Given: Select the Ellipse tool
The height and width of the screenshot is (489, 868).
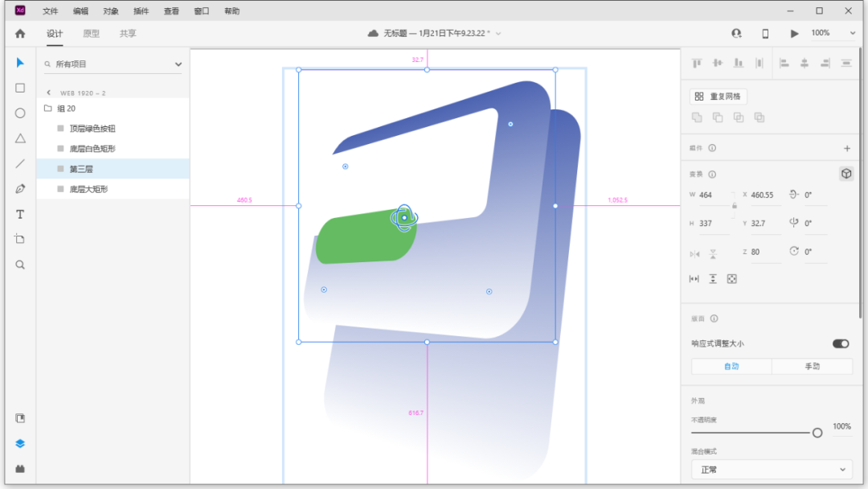Looking at the screenshot, I should pos(20,113).
